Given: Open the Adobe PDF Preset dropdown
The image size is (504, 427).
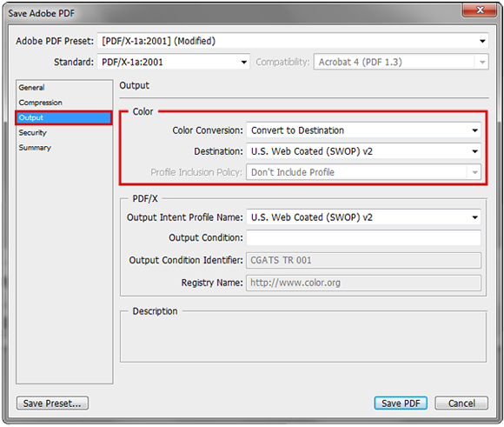Looking at the screenshot, I should (x=293, y=41).
